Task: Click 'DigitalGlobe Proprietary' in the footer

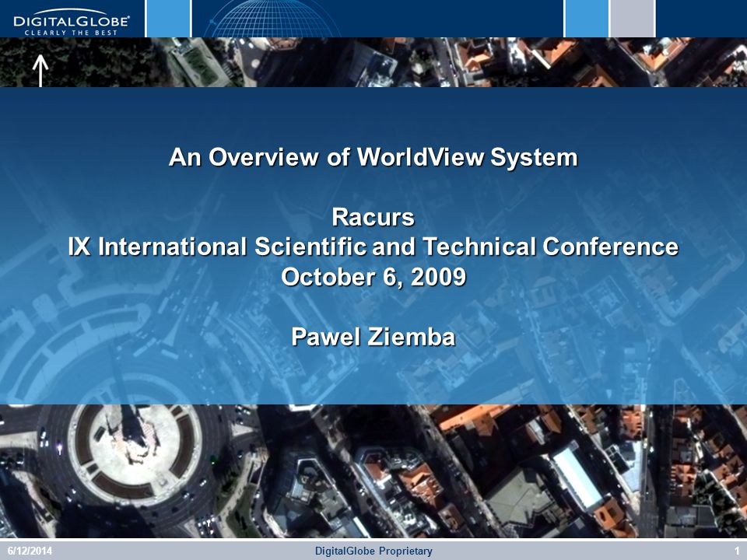Action: (373, 551)
